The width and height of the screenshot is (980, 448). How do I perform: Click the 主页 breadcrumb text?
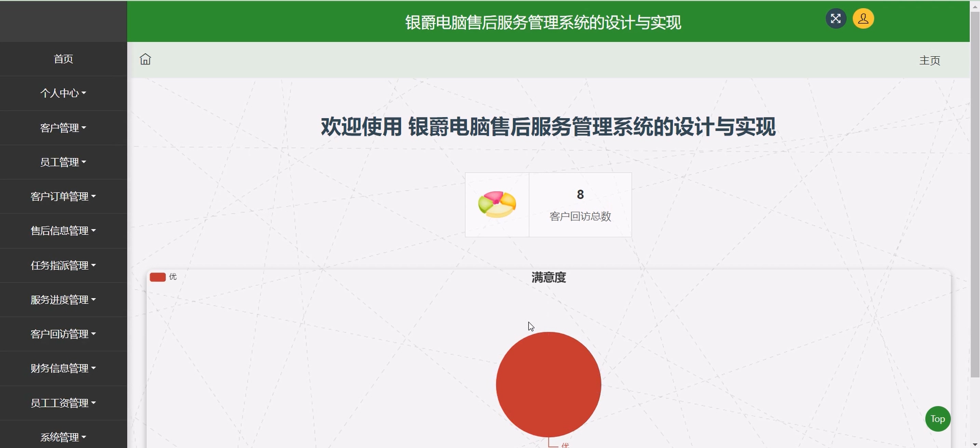[929, 60]
